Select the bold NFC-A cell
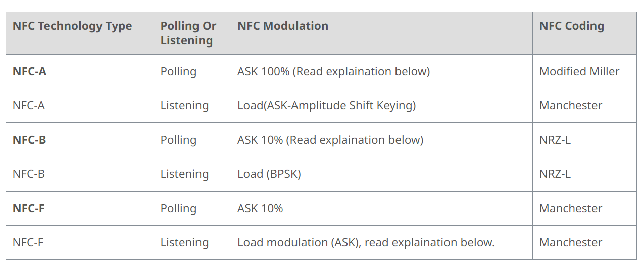Screen dimensions: 644x269 tap(29, 72)
